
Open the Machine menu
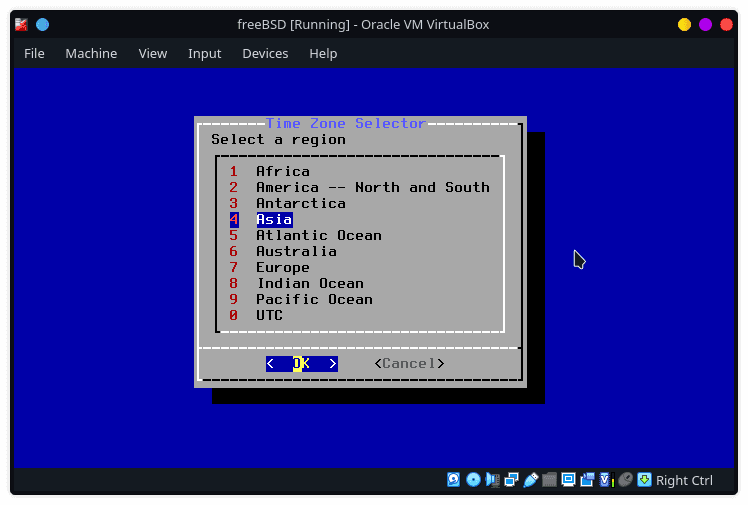91,53
